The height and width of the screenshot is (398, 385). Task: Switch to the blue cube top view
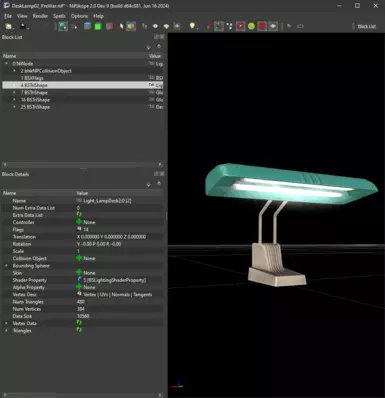87,26
